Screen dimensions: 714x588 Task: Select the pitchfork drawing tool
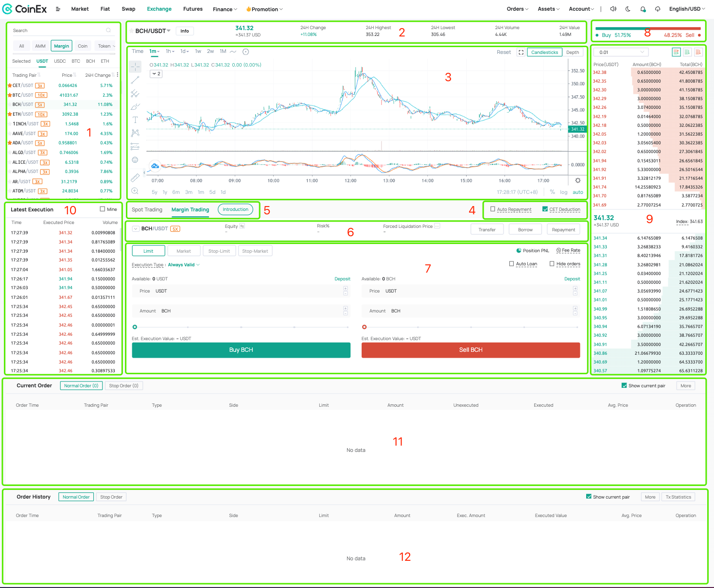coord(135,93)
